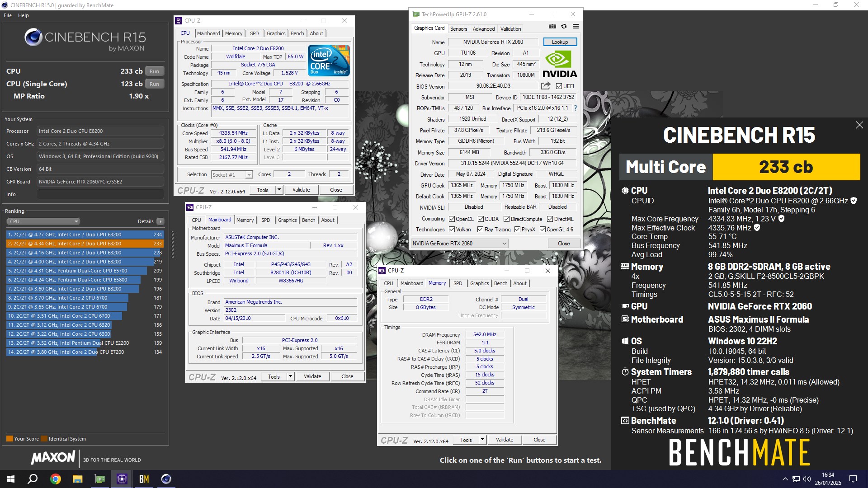The height and width of the screenshot is (488, 868).
Task: Open Cinebench Help menu
Action: (x=24, y=15)
